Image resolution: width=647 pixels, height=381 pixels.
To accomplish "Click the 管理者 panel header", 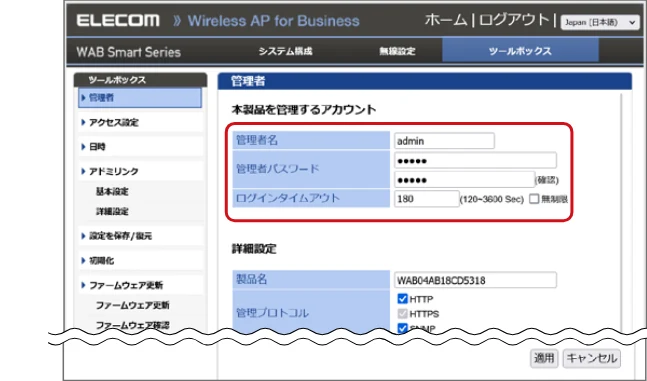I will coord(425,81).
